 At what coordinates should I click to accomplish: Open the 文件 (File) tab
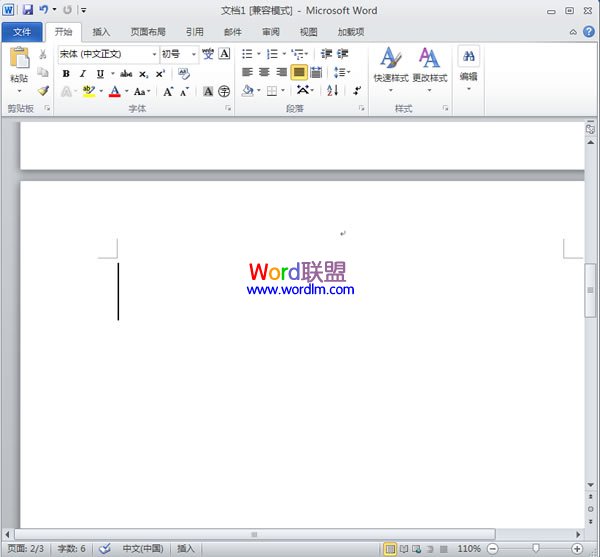[22, 32]
